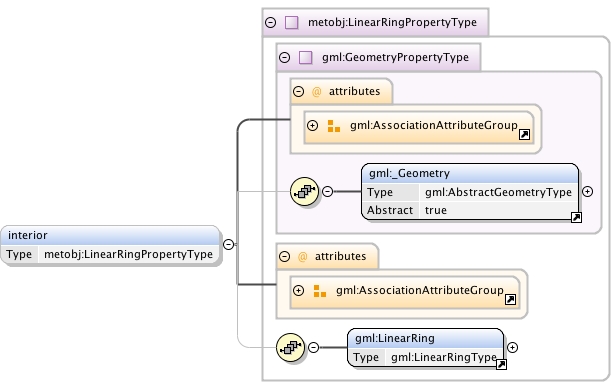Select the sequence compositor icon beside gml:LinearRing
The height and width of the screenshot is (382, 611).
pyautogui.click(x=290, y=347)
